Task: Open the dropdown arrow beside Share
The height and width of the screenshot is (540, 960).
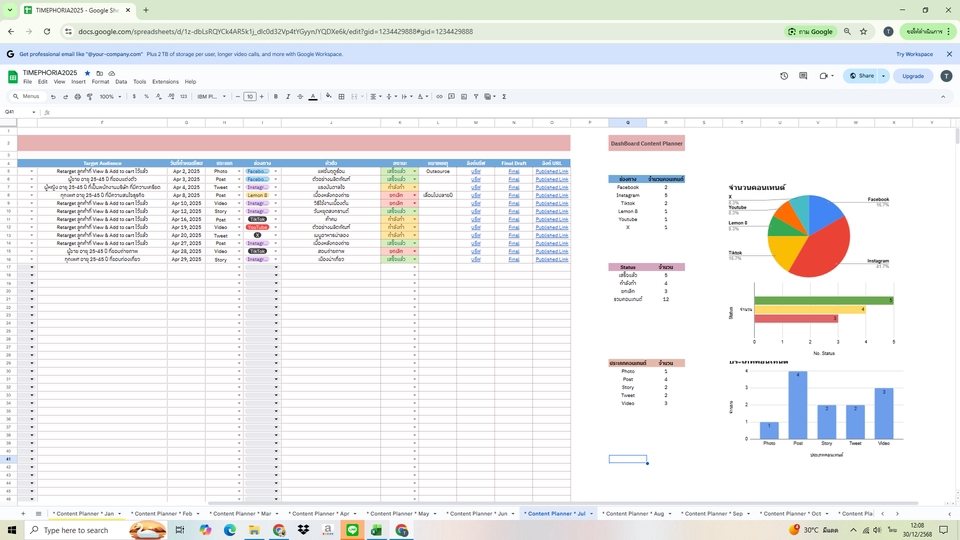Action: coord(884,76)
